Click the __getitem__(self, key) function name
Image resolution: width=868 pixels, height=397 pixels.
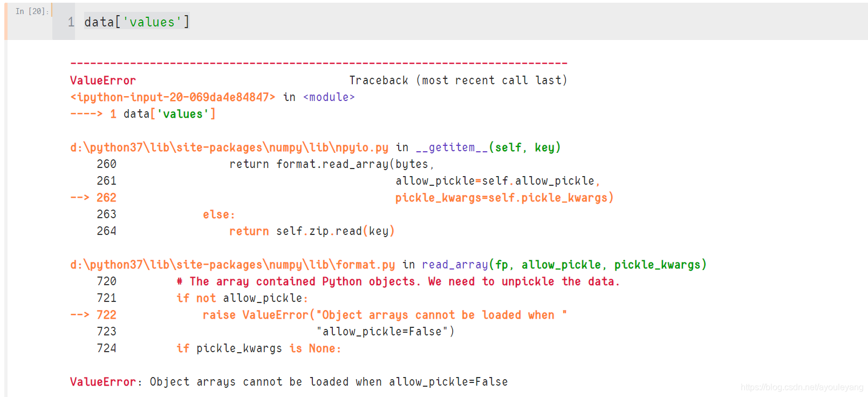pos(488,147)
